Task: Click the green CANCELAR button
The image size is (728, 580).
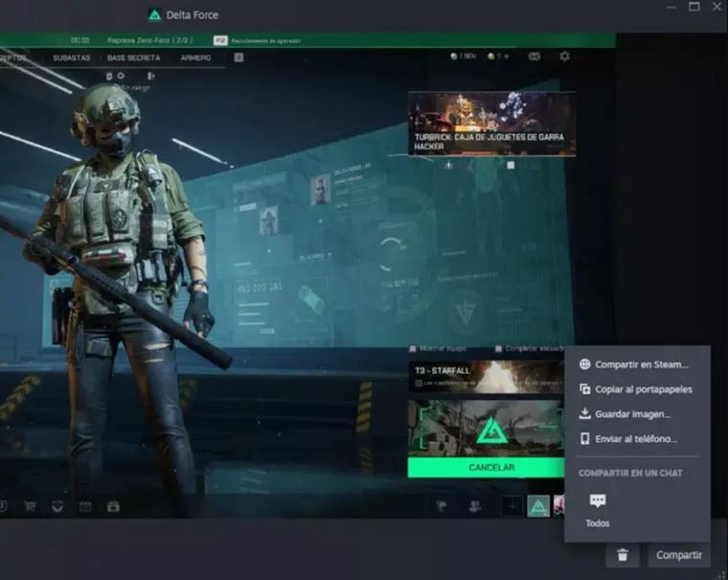Action: (x=486, y=467)
